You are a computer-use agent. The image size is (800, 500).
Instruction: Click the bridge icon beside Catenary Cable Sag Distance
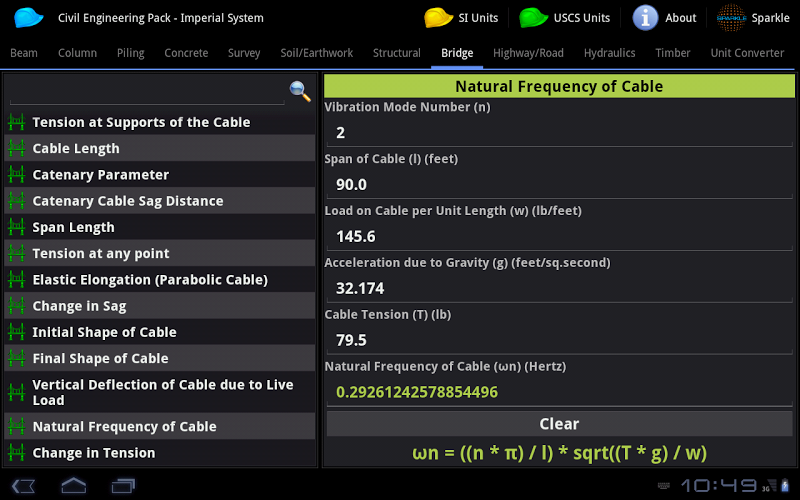point(16,201)
